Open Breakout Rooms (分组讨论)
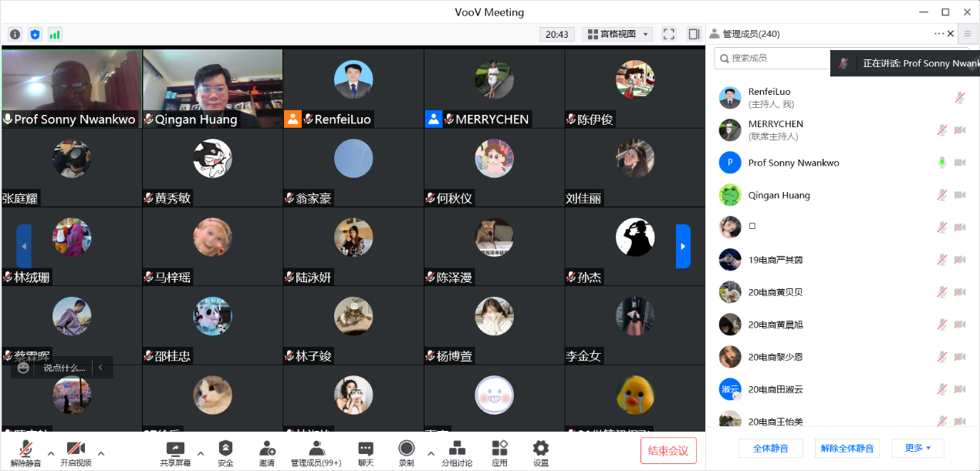 [x=457, y=453]
